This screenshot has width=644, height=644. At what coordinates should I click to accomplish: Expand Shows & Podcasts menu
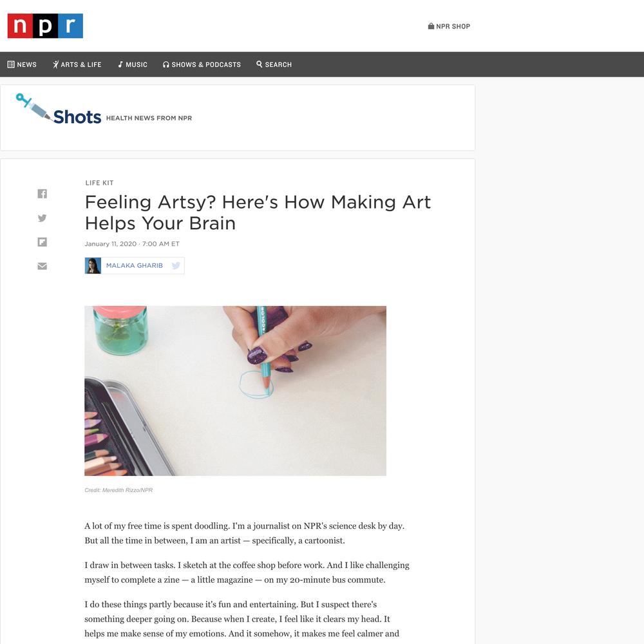tap(202, 64)
